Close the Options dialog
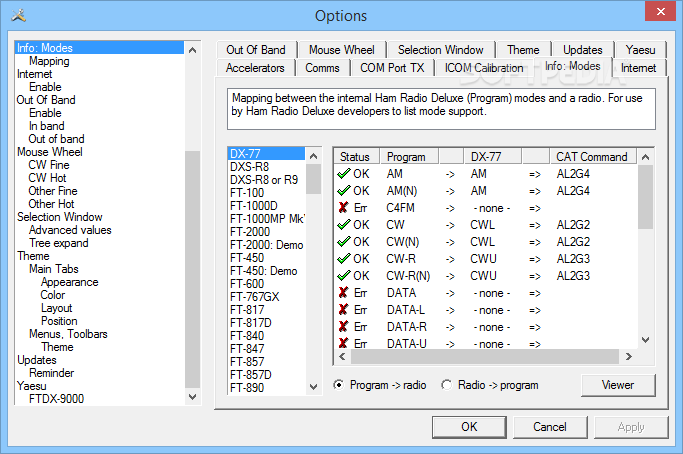The width and height of the screenshot is (683, 454). coord(660,11)
